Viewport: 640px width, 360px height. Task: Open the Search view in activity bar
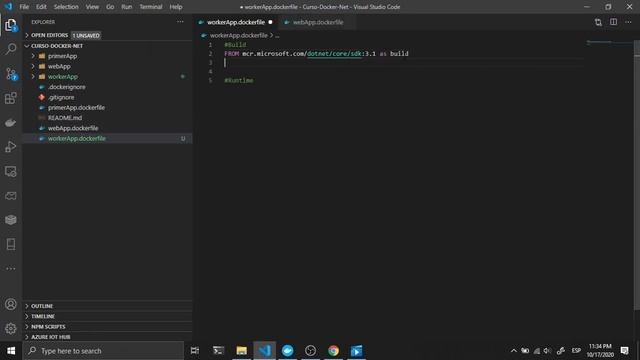11,49
